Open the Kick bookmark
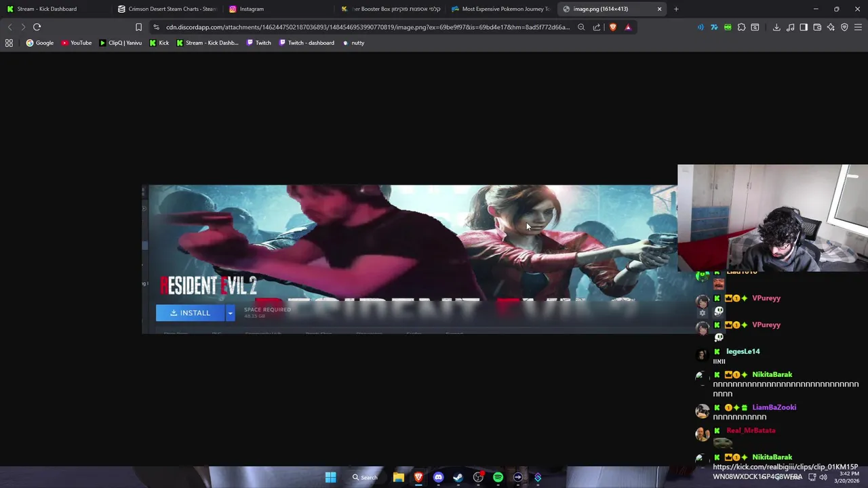Image resolution: width=868 pixels, height=488 pixels. [x=159, y=43]
